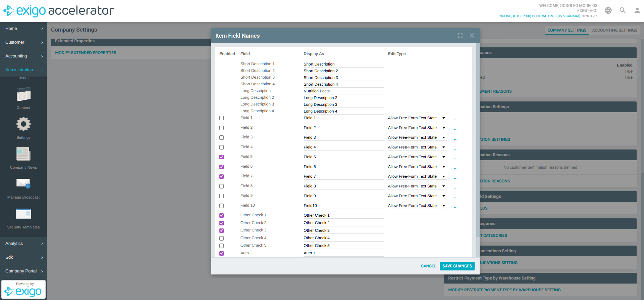644x300 pixels.
Task: Click the globe language icon
Action: (x=608, y=10)
